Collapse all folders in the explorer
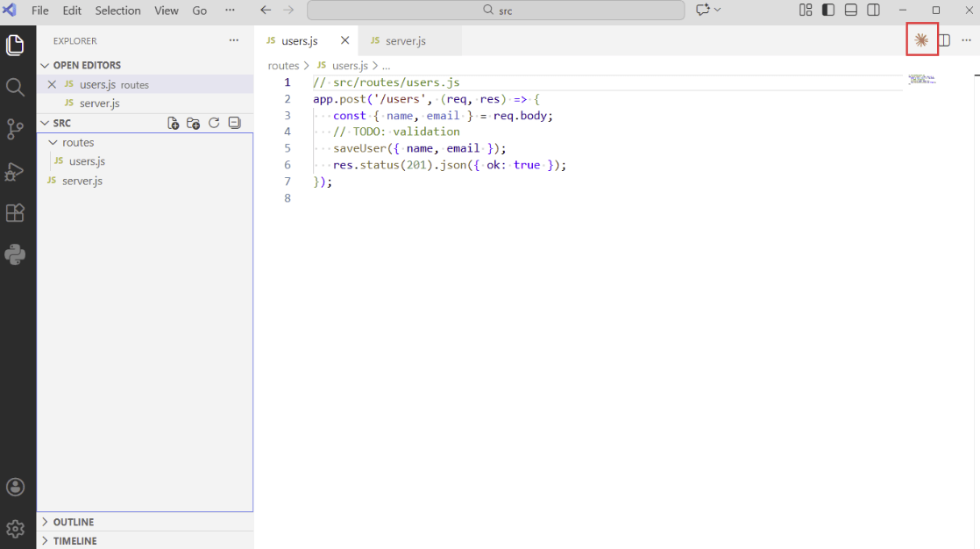980x549 pixels. [234, 124]
